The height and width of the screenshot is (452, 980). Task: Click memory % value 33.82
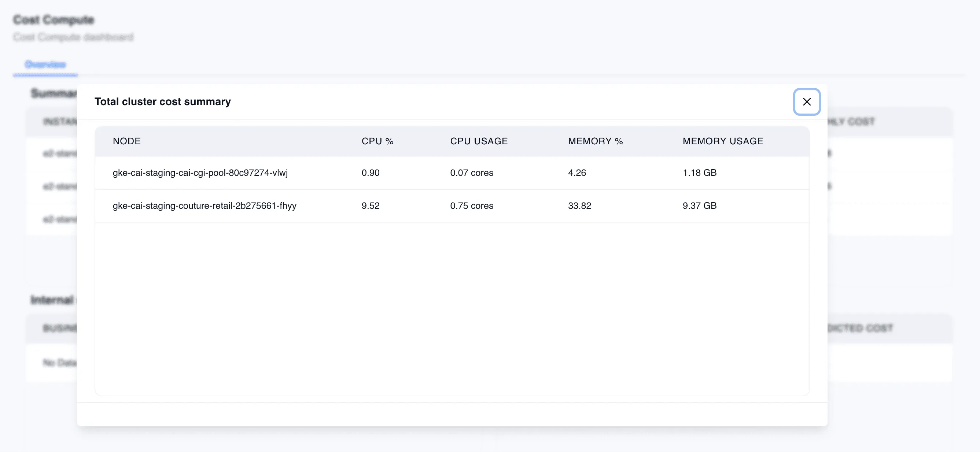(579, 205)
